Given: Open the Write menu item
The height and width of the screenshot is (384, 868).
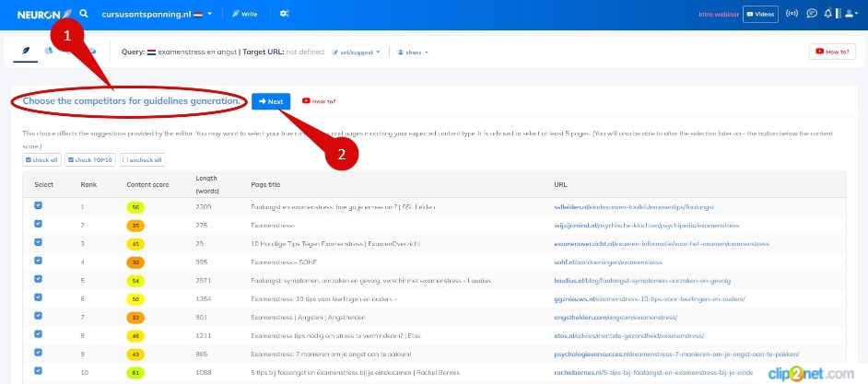Looking at the screenshot, I should (x=244, y=14).
